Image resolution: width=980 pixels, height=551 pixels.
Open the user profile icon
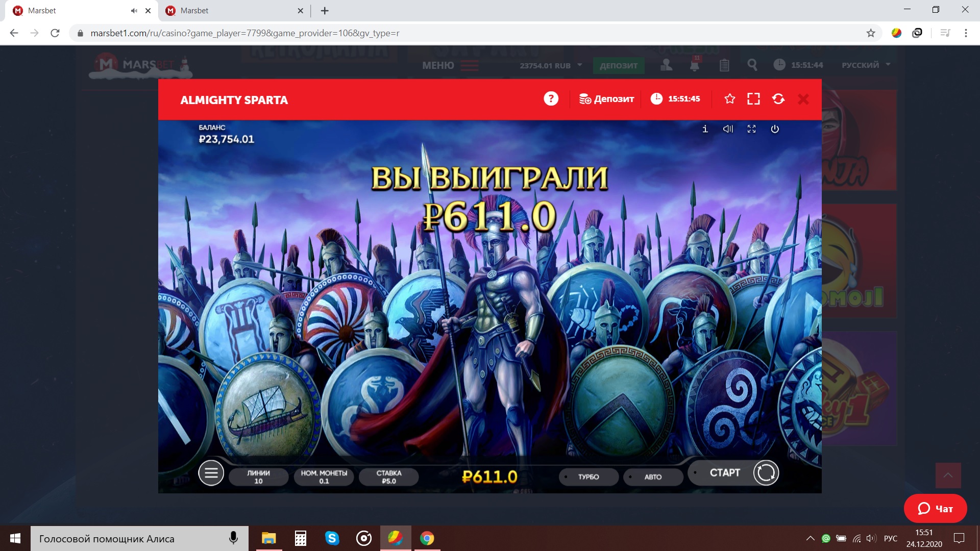point(666,65)
